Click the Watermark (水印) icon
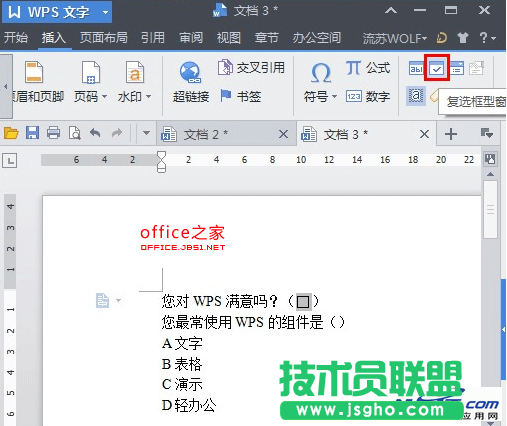The width and height of the screenshot is (507, 426). click(135, 72)
